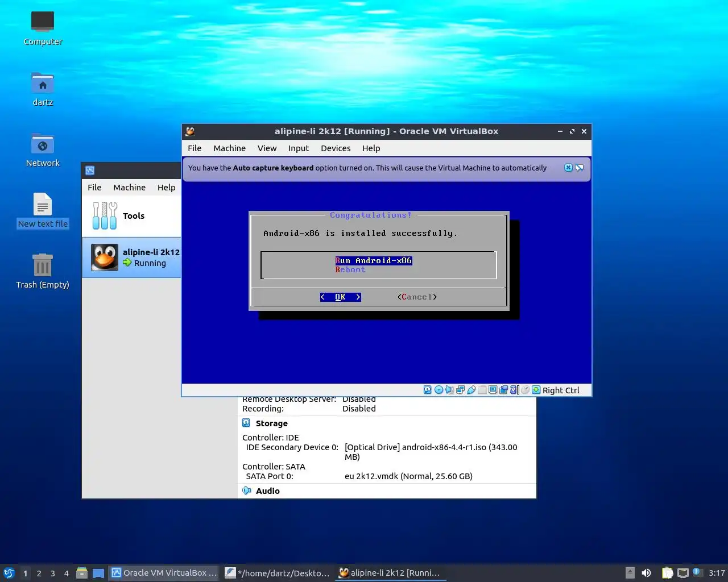
Task: Click the show desktop taskbar icon
Action: click(98, 573)
